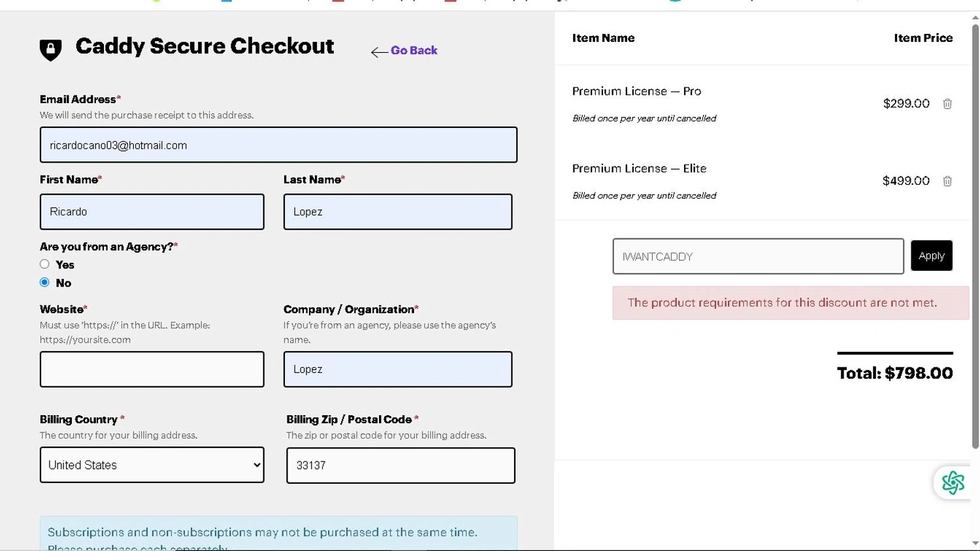Click the discount requirements not met error message

click(791, 303)
